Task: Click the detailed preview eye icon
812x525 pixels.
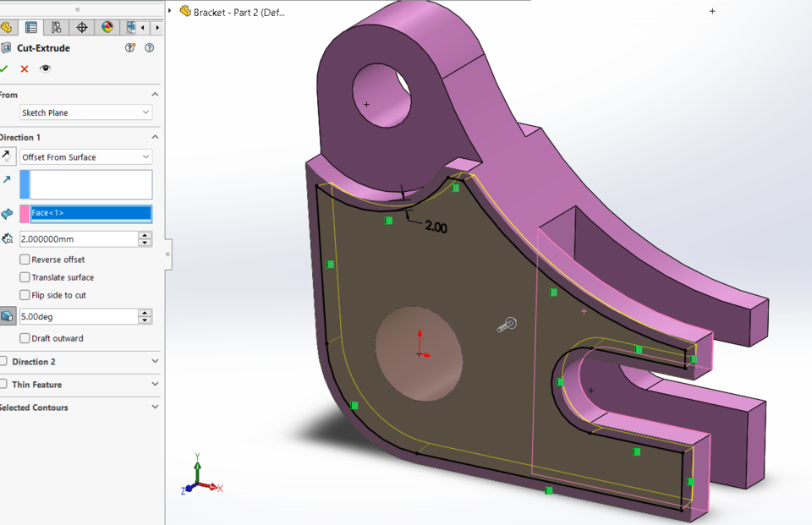Action: [x=45, y=68]
